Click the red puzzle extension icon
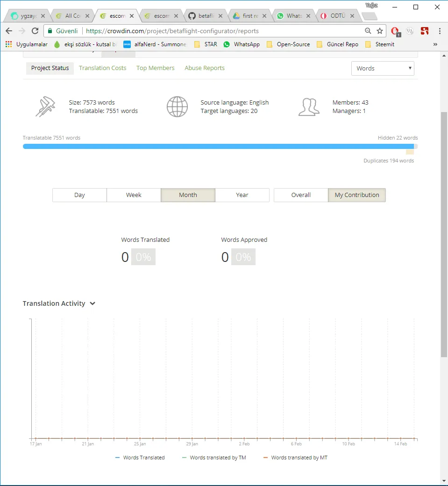The width and height of the screenshot is (448, 486). coord(425,31)
